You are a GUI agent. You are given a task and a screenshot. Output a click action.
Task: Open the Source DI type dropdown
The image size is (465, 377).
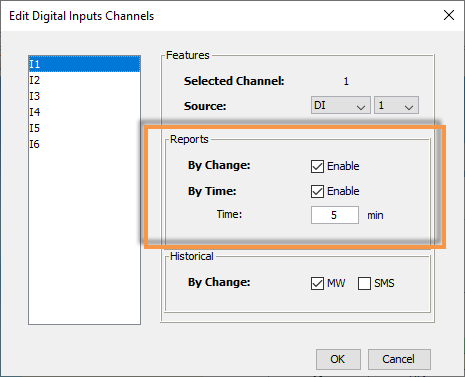[341, 106]
